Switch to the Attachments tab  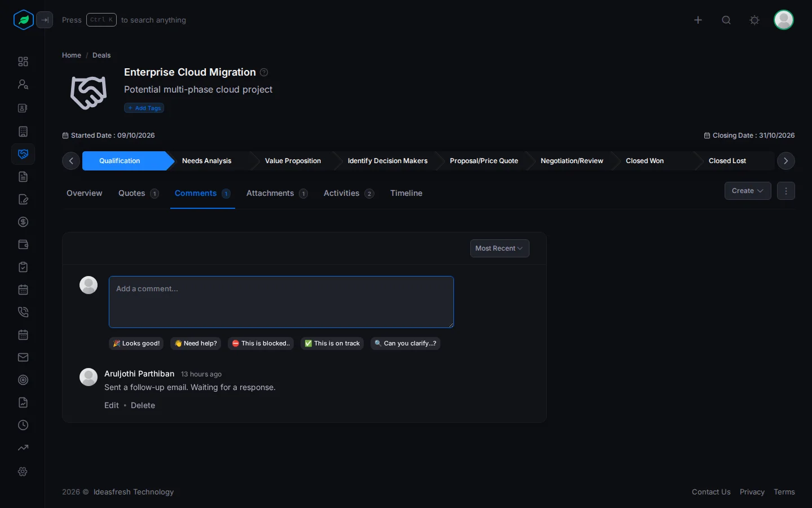click(x=277, y=193)
